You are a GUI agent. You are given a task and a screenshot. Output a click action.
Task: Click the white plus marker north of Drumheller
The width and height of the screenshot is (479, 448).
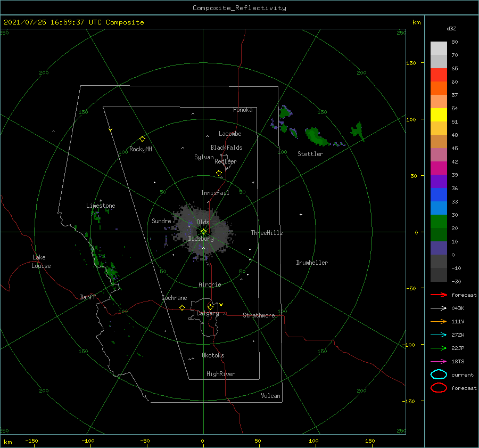coord(301,214)
